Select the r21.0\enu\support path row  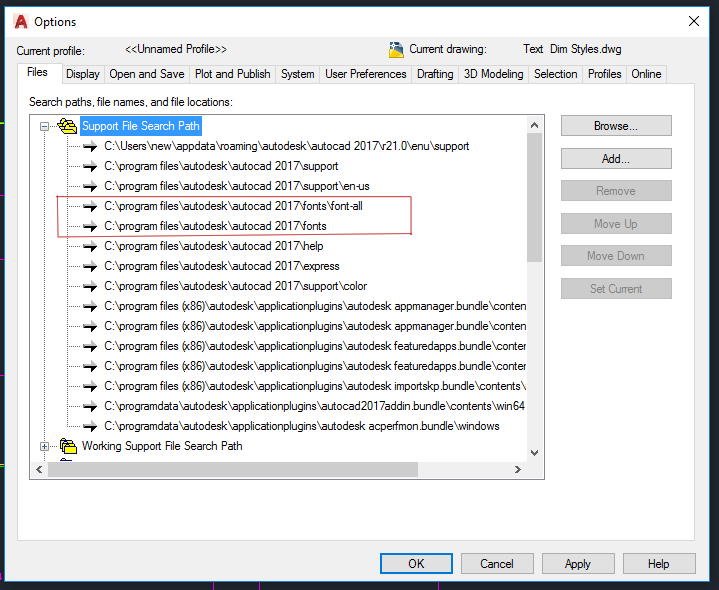pyautogui.click(x=287, y=146)
